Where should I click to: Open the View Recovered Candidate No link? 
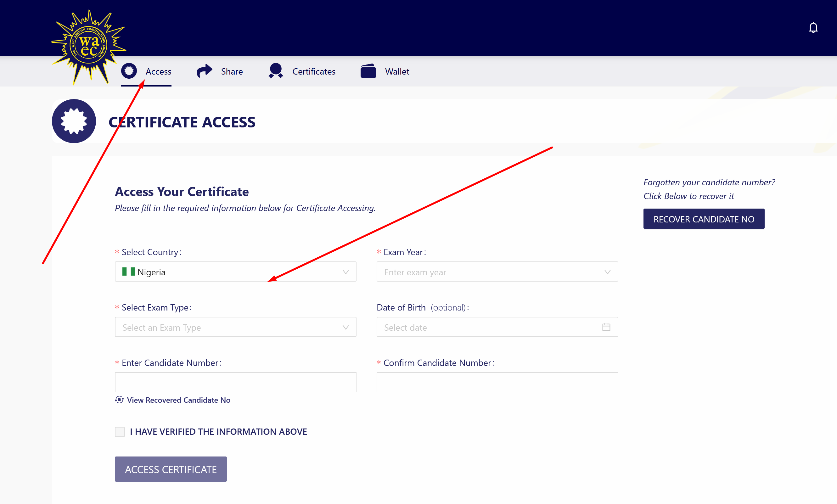(178, 400)
